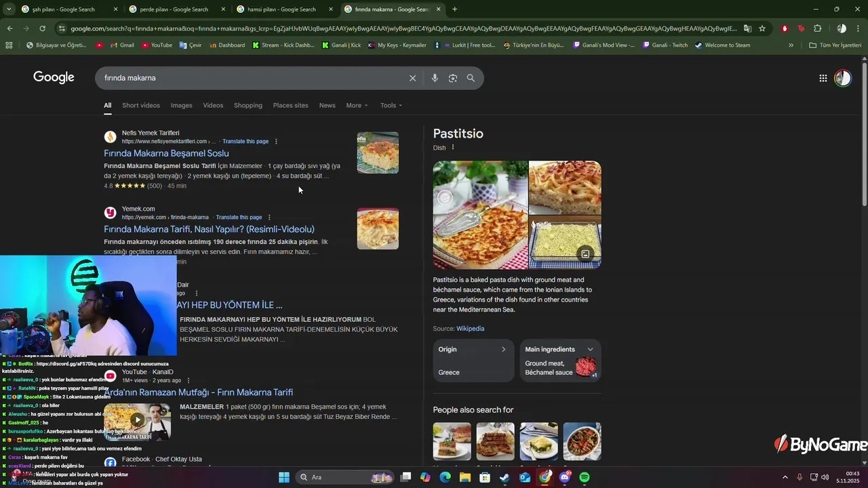Open more options for Nefis Yemek Tarifleri result
This screenshot has height=488, width=868.
pyautogui.click(x=276, y=142)
